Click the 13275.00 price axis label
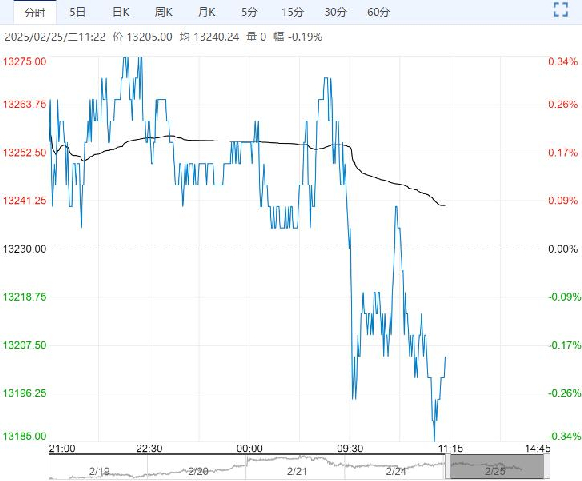The height and width of the screenshot is (481, 582). [24, 61]
